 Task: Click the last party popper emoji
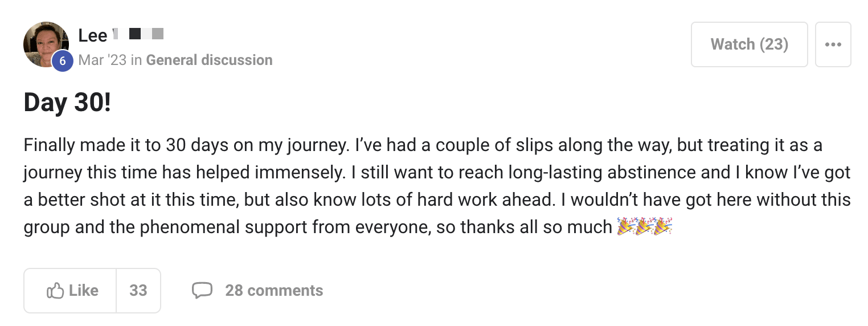click(x=663, y=227)
